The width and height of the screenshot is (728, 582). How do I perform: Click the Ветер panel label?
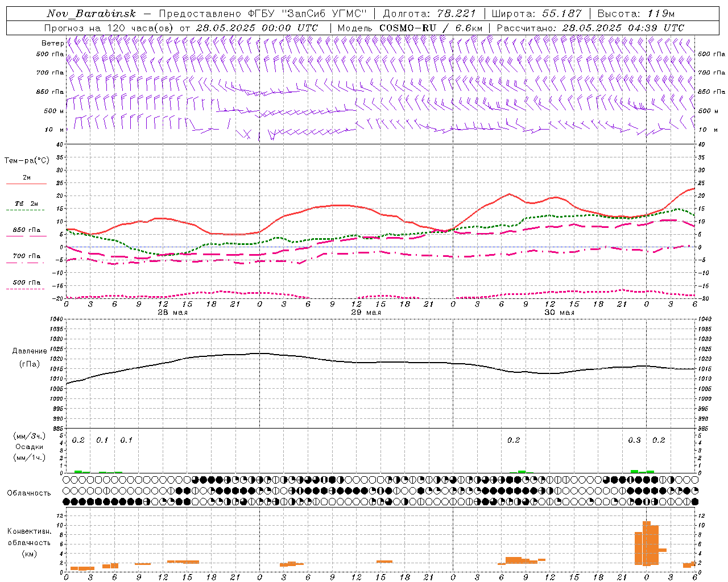tap(52, 43)
